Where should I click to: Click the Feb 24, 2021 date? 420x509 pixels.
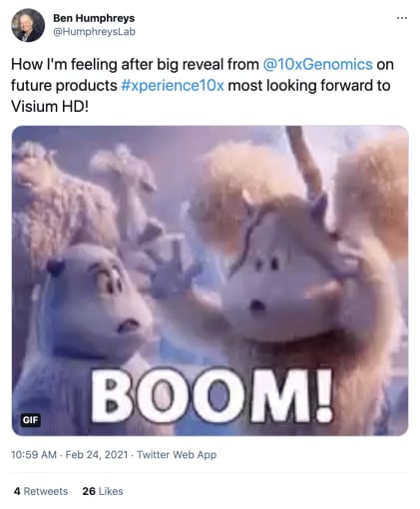tap(97, 454)
